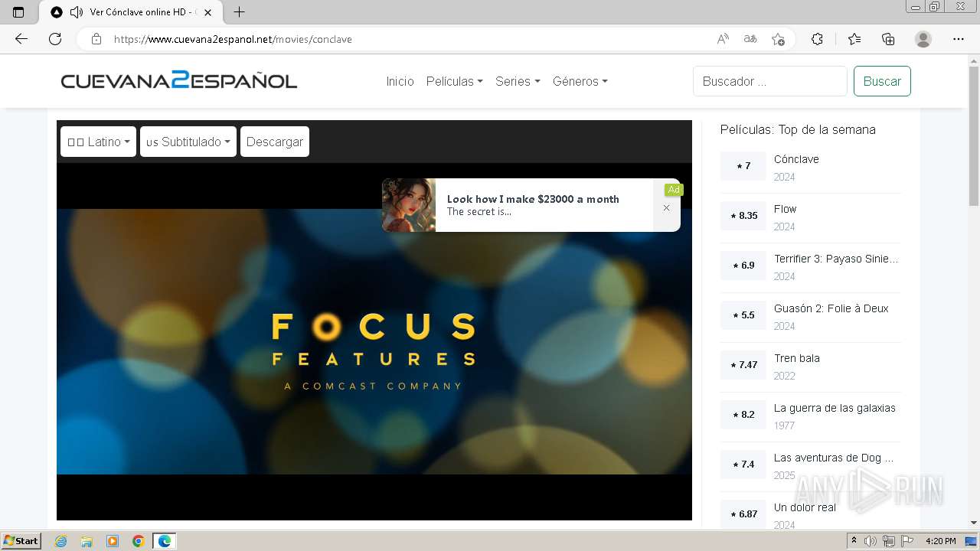View site information lock icon

[96, 39]
